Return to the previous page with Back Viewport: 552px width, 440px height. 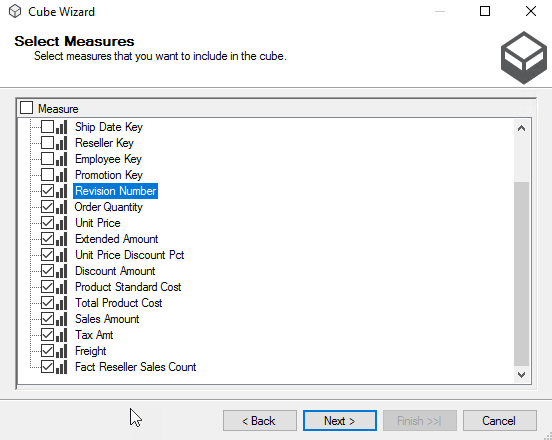pos(260,421)
